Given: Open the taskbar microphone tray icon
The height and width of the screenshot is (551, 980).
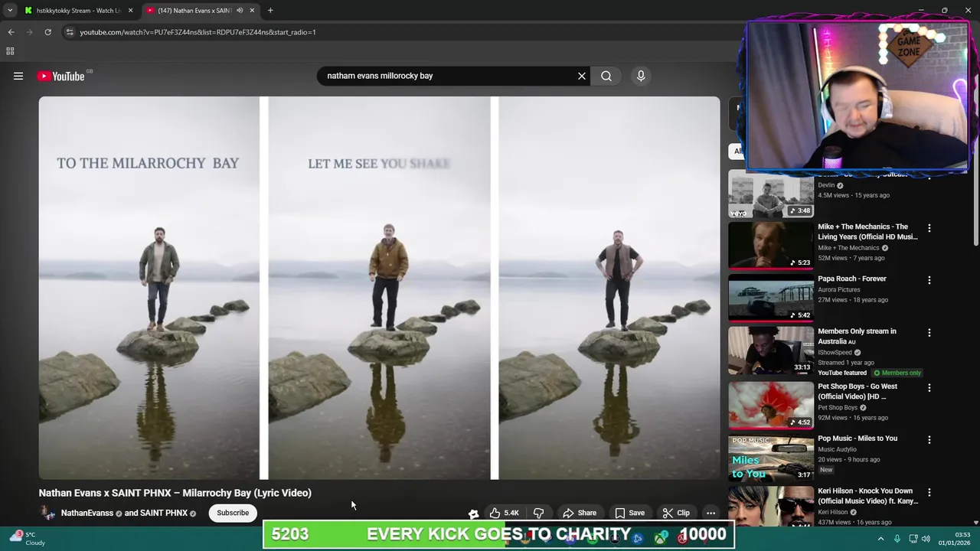Looking at the screenshot, I should click(x=897, y=539).
